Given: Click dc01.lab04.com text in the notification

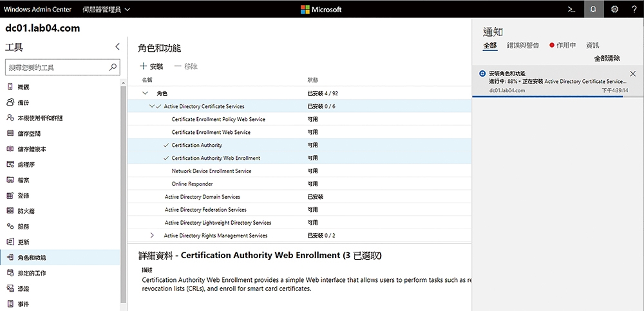Looking at the screenshot, I should [x=507, y=90].
